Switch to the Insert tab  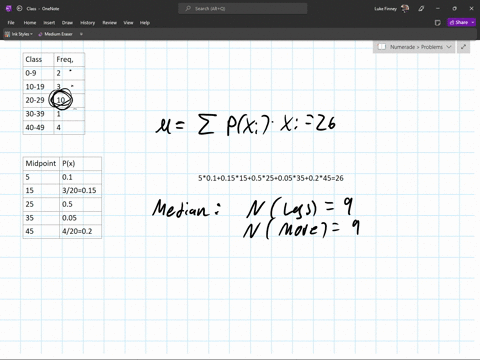click(x=49, y=23)
